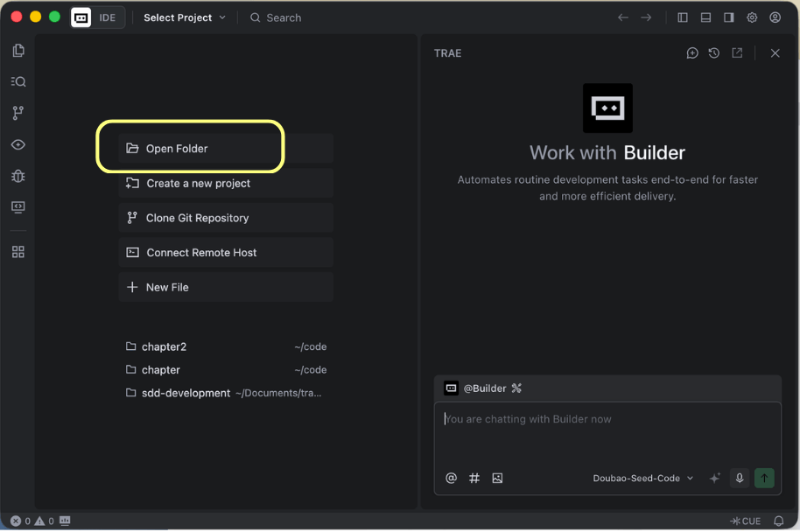Open the chapter2 recent project
Viewport: 800px width, 532px height.
[165, 346]
